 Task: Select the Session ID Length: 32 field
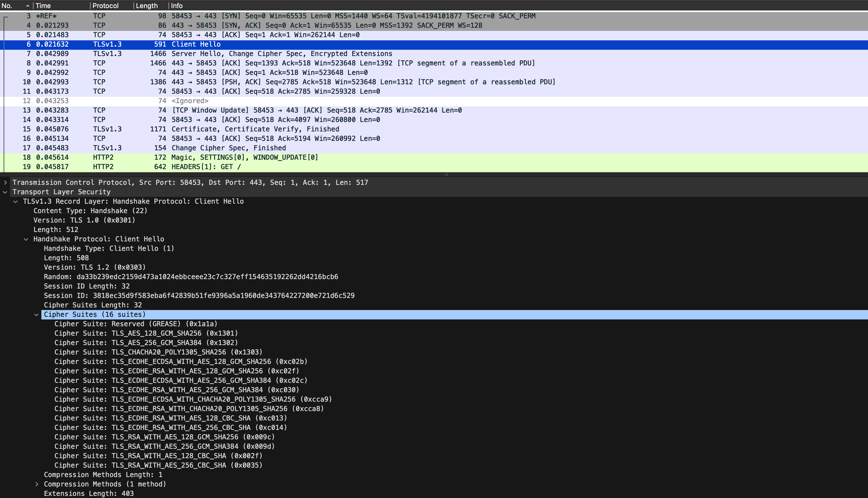(x=87, y=286)
